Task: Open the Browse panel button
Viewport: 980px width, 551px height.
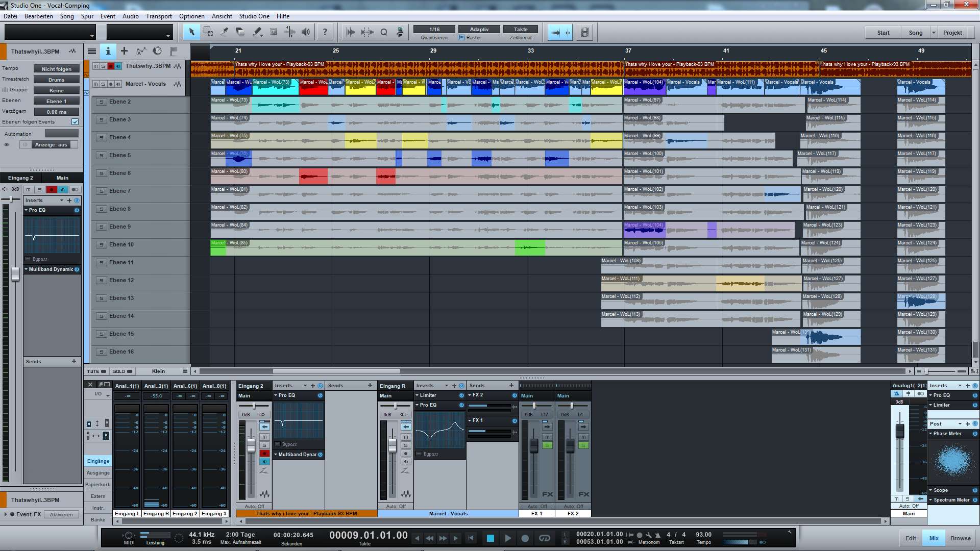Action: [x=960, y=538]
